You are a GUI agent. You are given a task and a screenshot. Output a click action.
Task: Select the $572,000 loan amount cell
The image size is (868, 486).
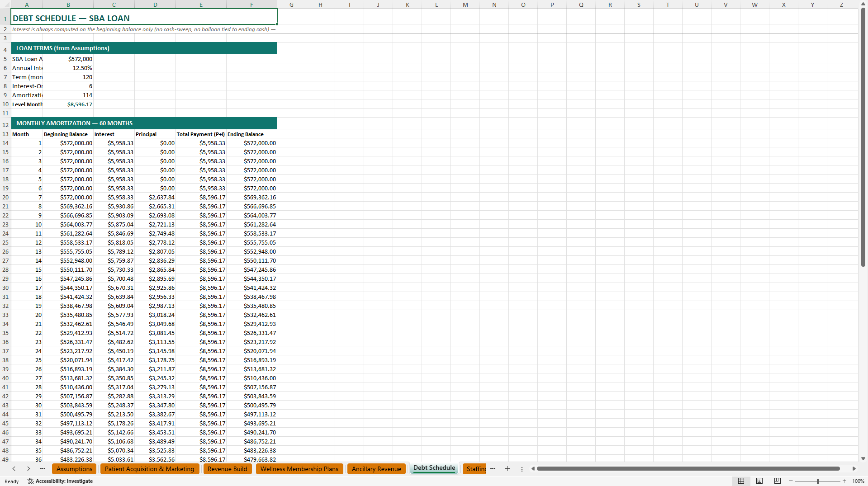tap(68, 59)
